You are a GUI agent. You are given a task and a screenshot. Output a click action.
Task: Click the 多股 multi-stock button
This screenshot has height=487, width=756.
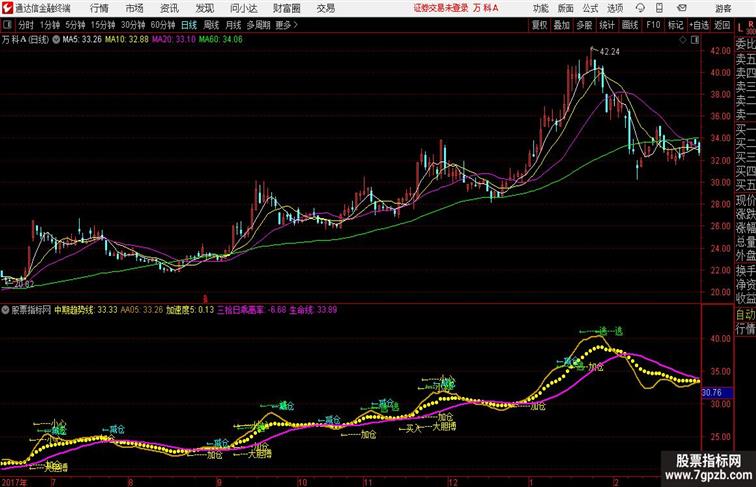click(x=584, y=25)
